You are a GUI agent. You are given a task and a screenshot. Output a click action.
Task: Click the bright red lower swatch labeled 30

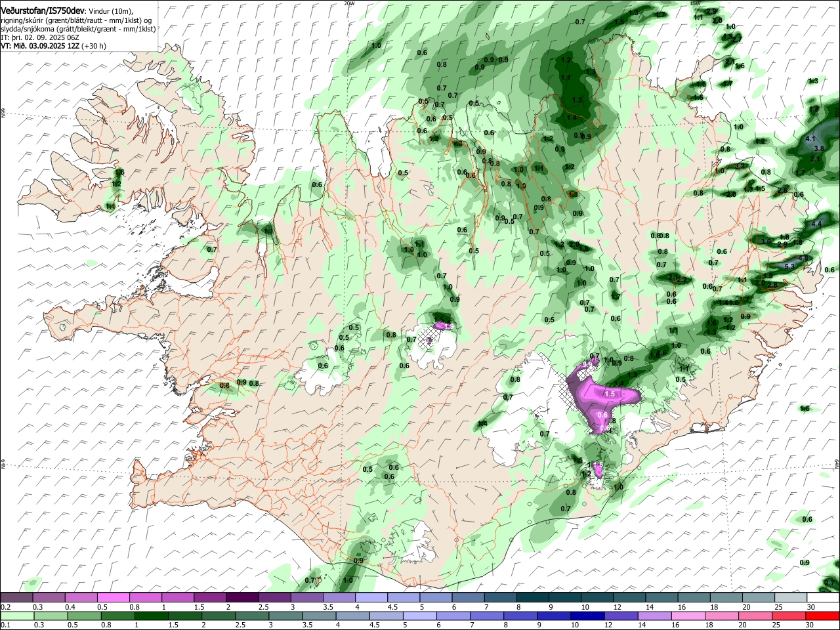coord(824,616)
